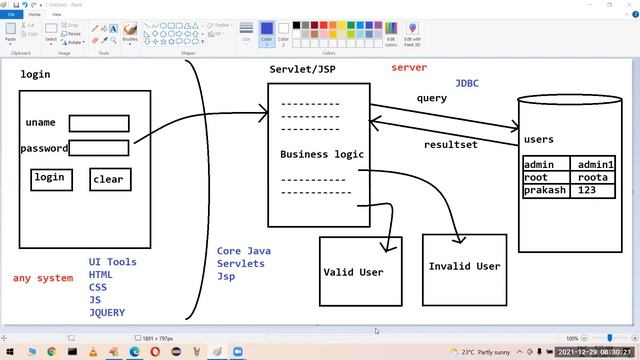Image resolution: width=640 pixels, height=360 pixels.
Task: Open the Windows Start menu
Action: 10,351
